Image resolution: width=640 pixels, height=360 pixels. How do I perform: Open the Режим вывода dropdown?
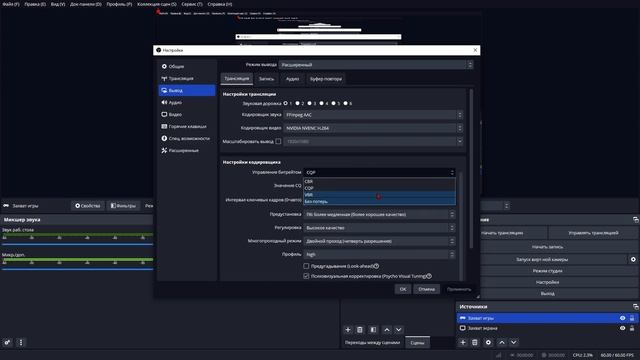coord(376,64)
